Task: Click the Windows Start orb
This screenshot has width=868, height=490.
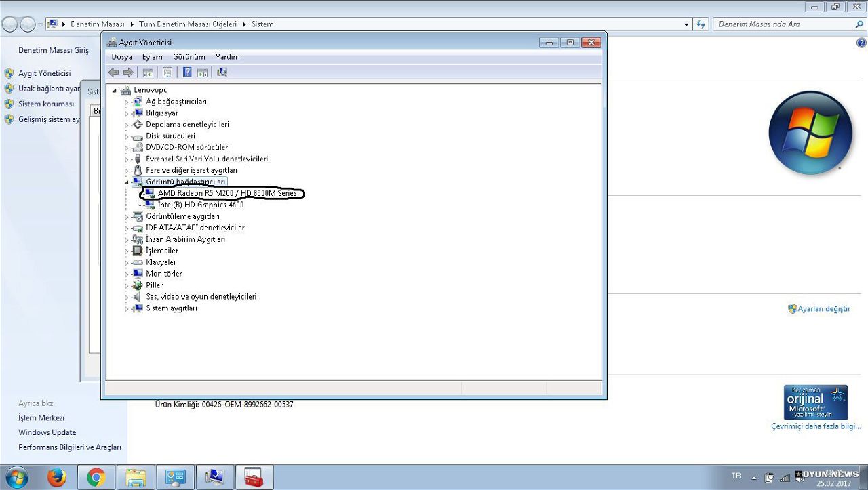Action: [x=16, y=477]
